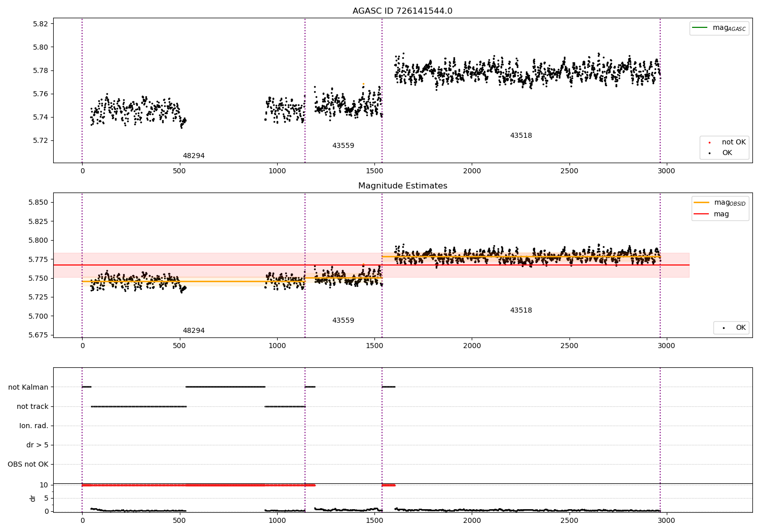Click the 5.72 y-axis tick label
The height and width of the screenshot is (532, 760).
click(40, 140)
